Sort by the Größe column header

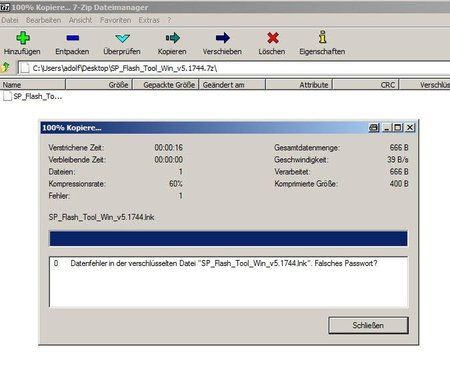click(x=99, y=85)
